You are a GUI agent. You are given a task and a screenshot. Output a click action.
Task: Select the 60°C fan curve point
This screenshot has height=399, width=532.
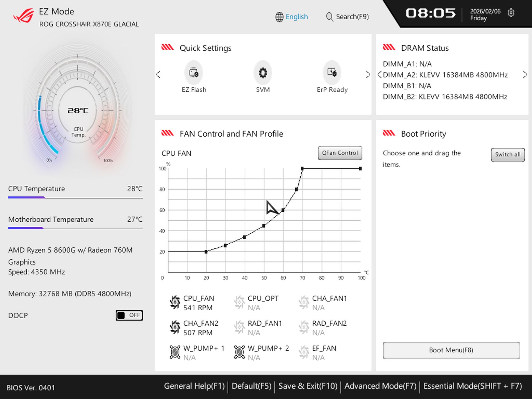(x=283, y=210)
